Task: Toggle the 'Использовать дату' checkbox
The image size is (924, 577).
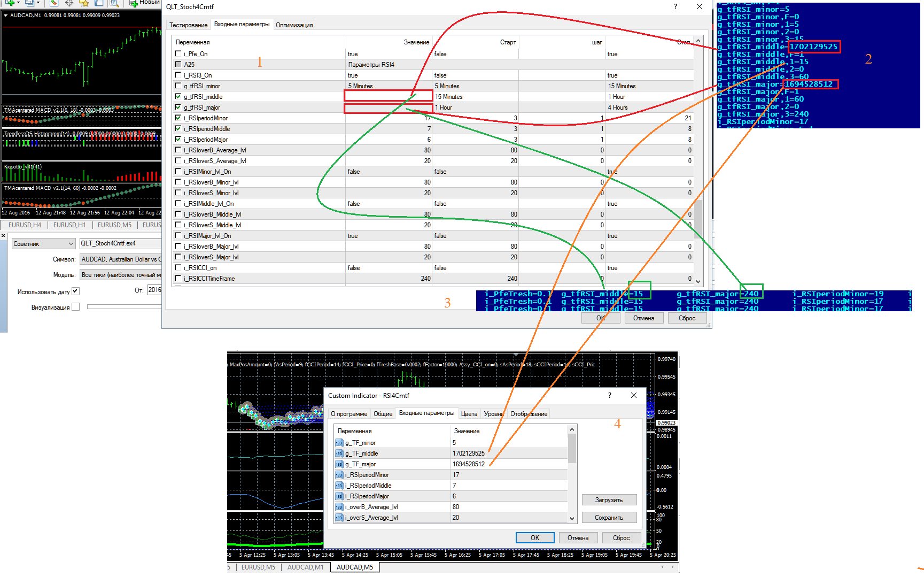Action: (75, 291)
